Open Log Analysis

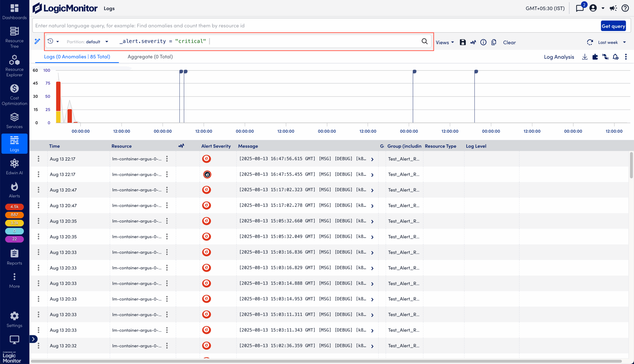559,57
